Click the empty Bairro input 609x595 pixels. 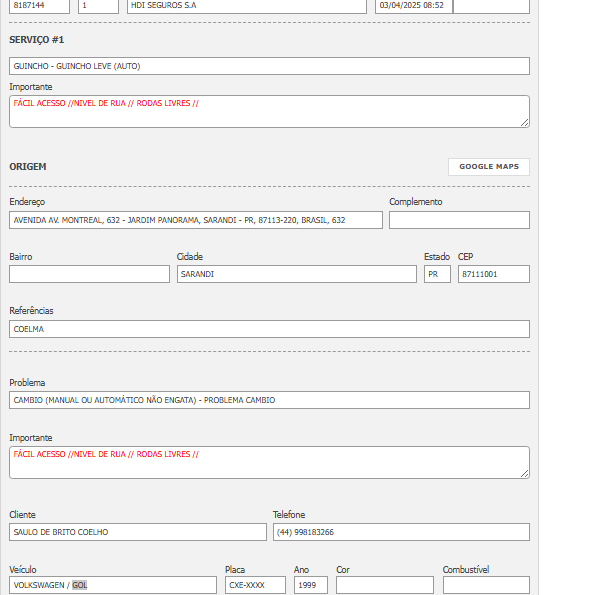click(89, 274)
